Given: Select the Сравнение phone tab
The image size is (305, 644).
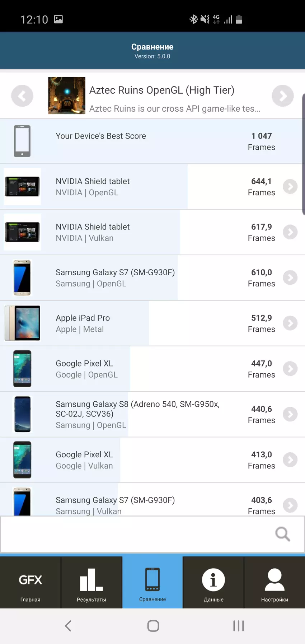Looking at the screenshot, I should 152,583.
